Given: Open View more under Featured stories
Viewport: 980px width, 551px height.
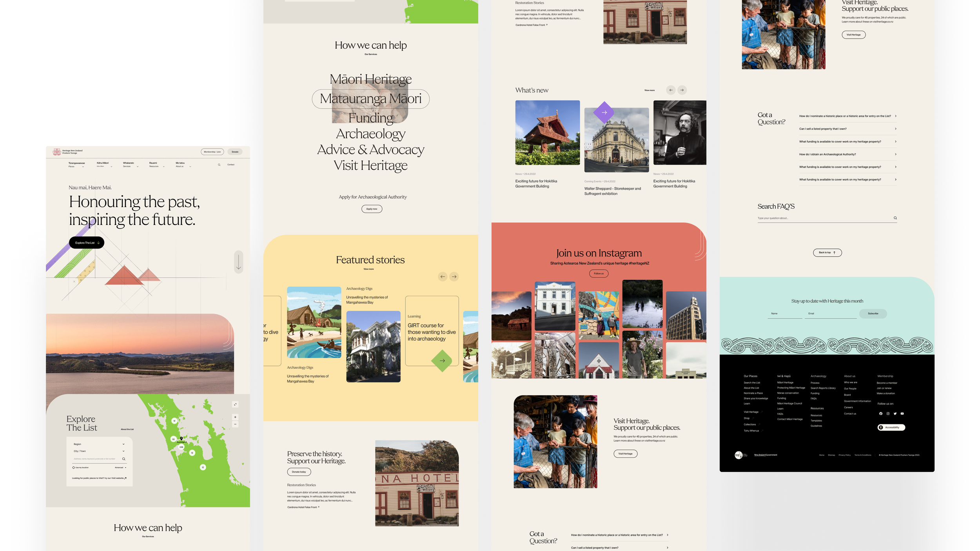Looking at the screenshot, I should point(368,269).
